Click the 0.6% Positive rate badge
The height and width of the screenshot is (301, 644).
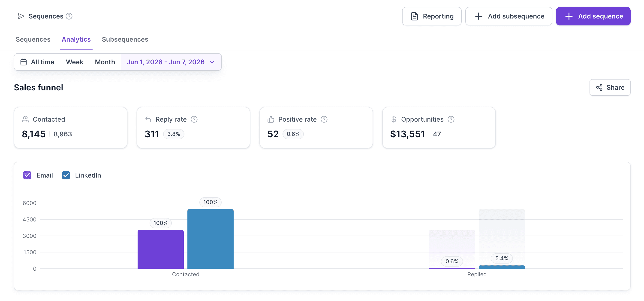pos(293,134)
